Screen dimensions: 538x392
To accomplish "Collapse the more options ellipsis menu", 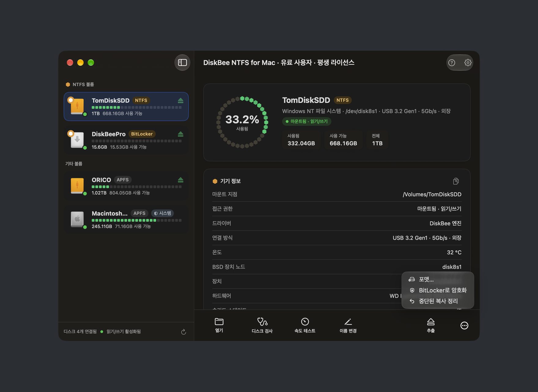I will click(x=464, y=326).
